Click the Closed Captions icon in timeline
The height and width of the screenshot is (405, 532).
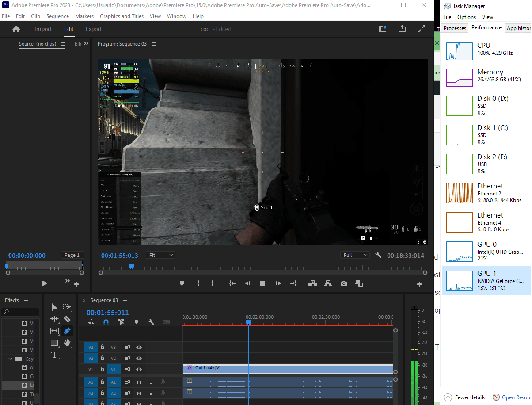166,322
